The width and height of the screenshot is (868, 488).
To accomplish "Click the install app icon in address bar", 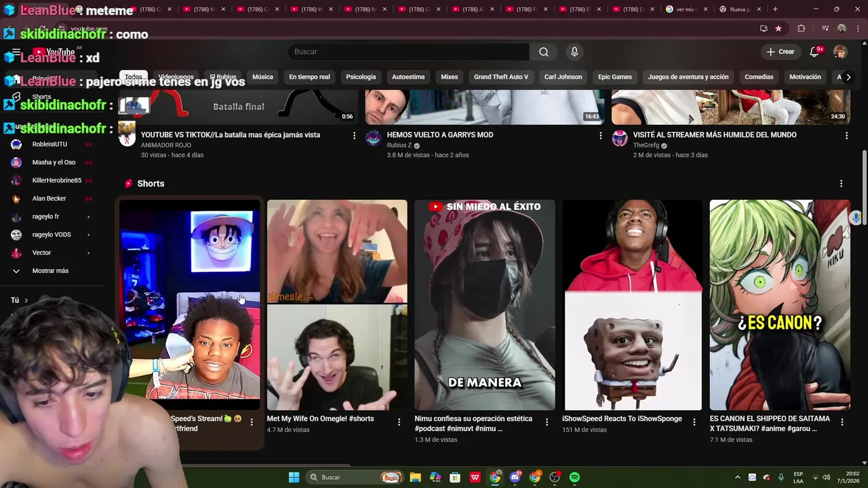I will (764, 28).
